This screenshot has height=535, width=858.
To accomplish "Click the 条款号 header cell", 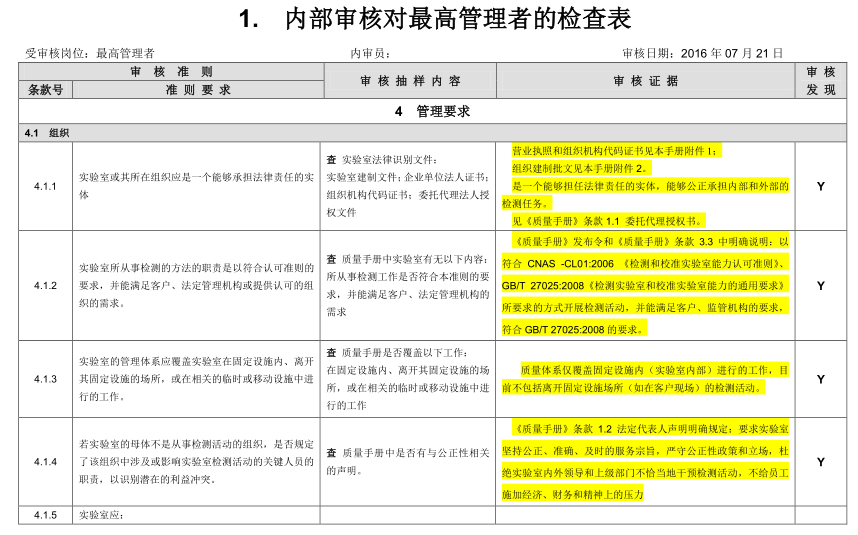I will pos(45,90).
